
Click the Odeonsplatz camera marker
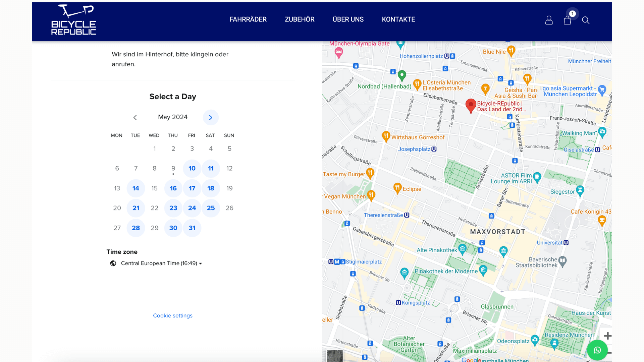535,341
